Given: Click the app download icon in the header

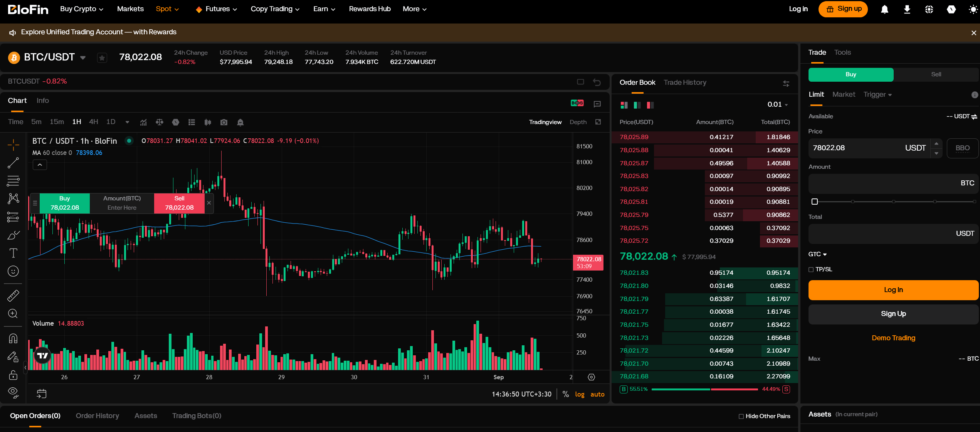Looking at the screenshot, I should click(907, 9).
